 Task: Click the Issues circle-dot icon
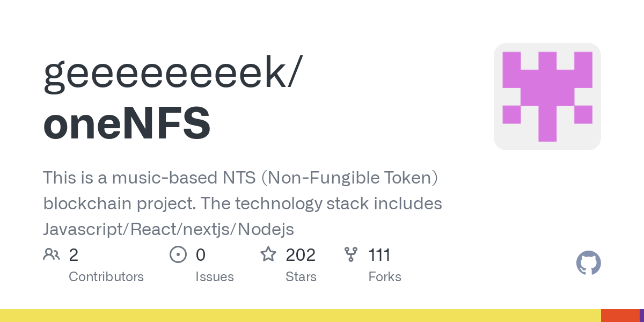coord(178,254)
